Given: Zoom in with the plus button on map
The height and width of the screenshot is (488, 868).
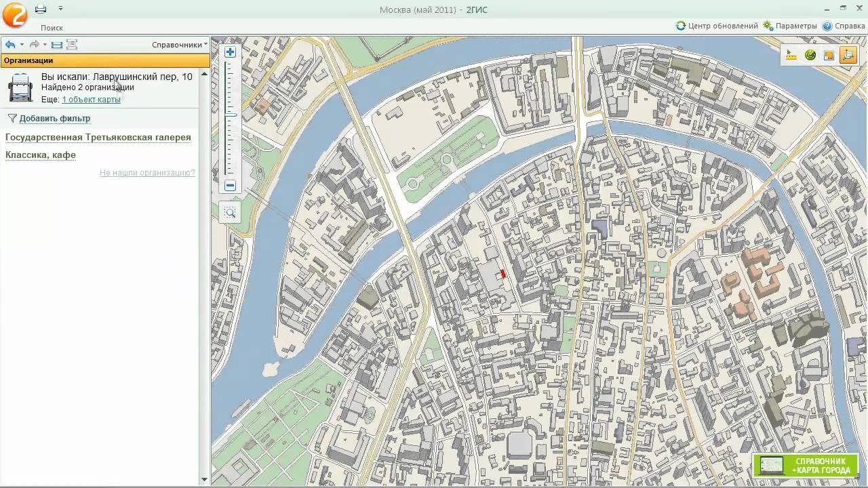Looking at the screenshot, I should pyautogui.click(x=231, y=52).
